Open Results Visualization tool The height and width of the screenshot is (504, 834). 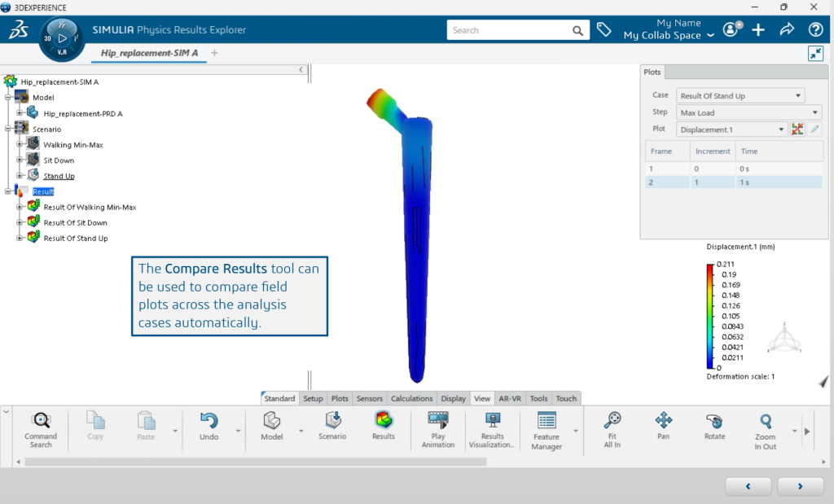coord(492,430)
